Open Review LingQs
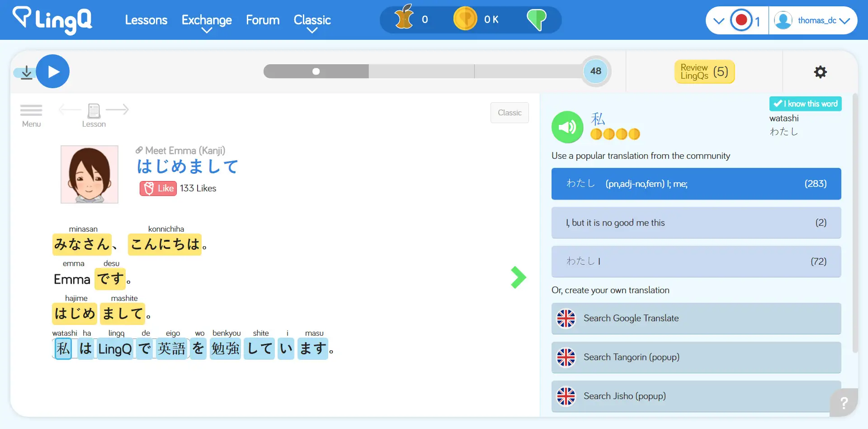The width and height of the screenshot is (868, 429). [703, 71]
